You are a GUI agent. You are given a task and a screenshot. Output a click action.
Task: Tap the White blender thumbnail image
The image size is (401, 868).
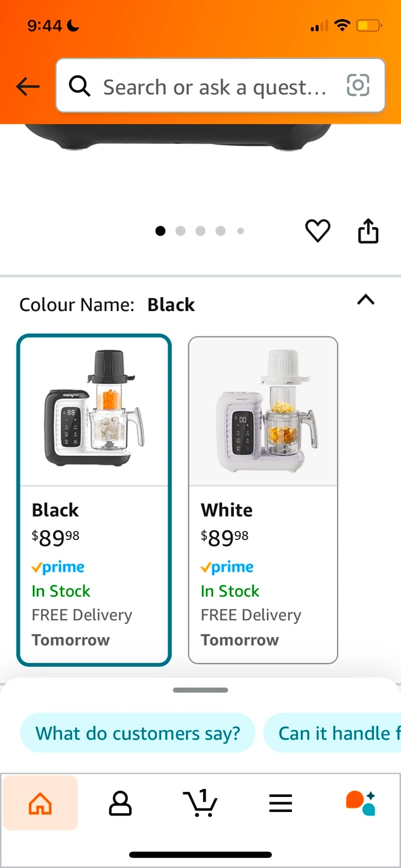263,411
